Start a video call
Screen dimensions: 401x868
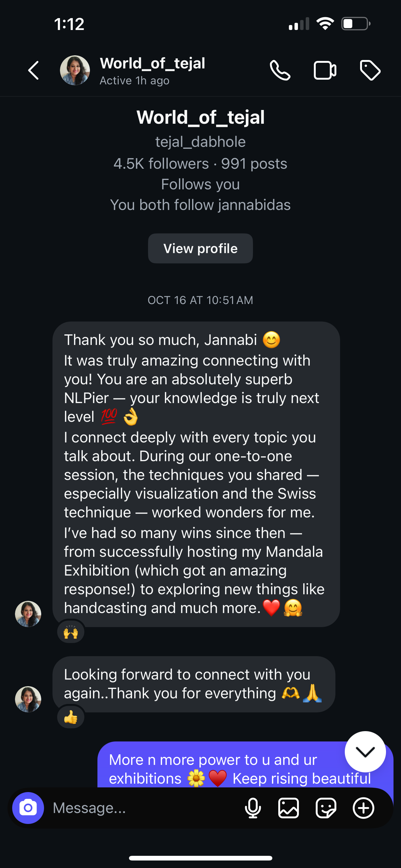(x=324, y=70)
